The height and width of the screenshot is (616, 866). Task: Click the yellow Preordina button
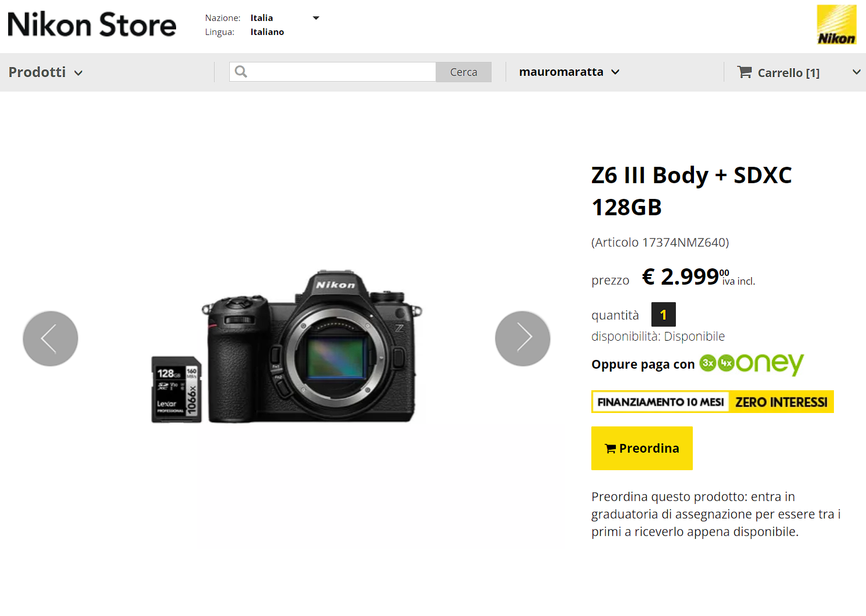coord(642,448)
